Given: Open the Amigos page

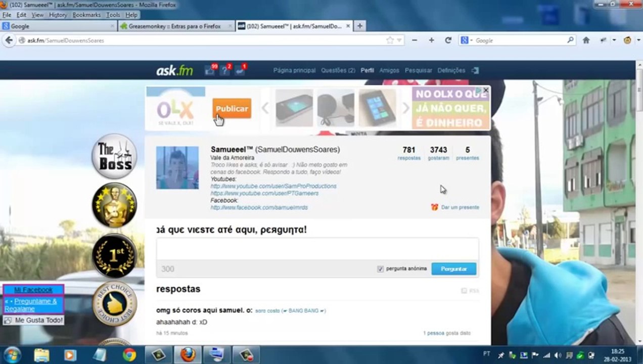Looking at the screenshot, I should (x=389, y=70).
